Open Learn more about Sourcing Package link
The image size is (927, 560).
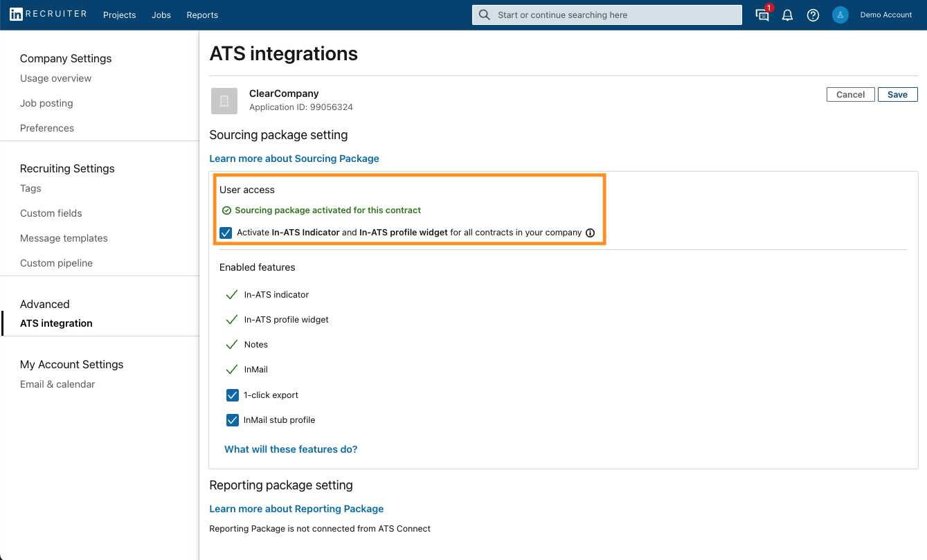click(x=294, y=159)
